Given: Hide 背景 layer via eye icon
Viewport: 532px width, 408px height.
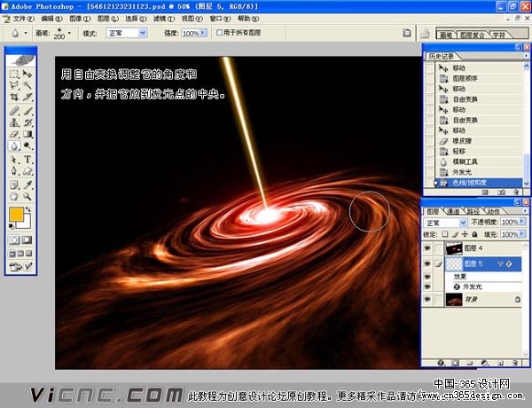Looking at the screenshot, I should 427,300.
